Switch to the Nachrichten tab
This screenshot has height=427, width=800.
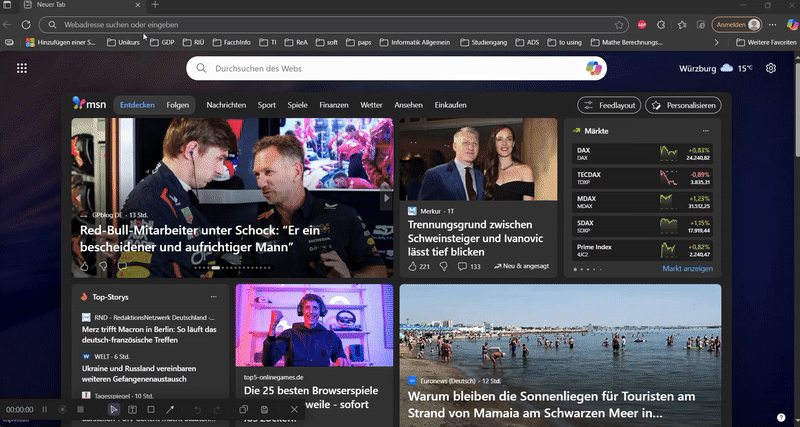[x=226, y=105]
